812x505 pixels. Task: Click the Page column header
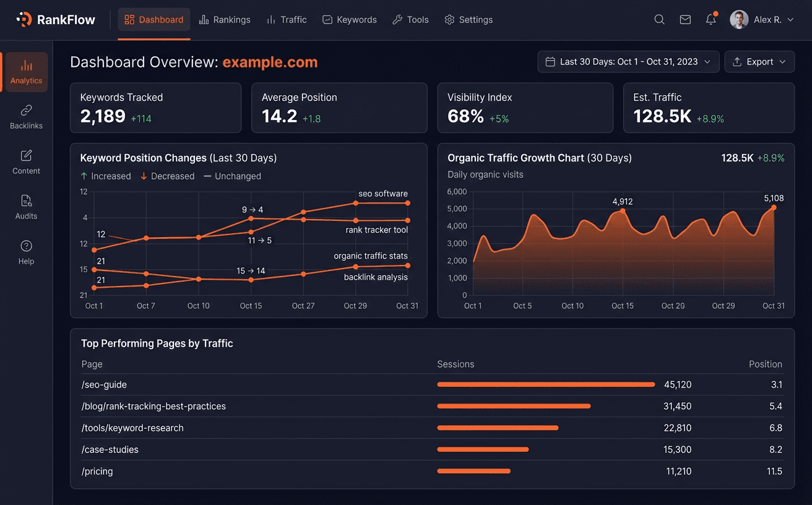(92, 365)
